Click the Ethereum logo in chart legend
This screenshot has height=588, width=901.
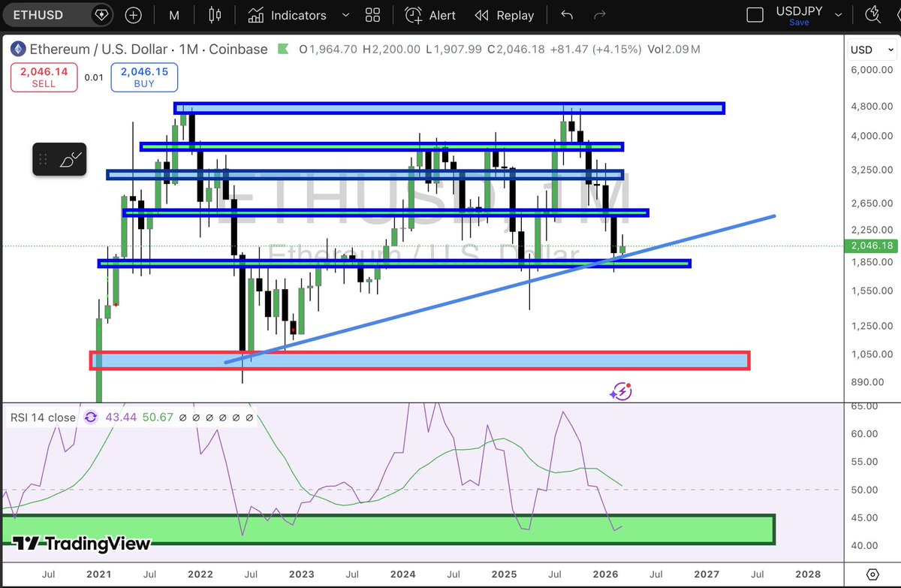18,50
